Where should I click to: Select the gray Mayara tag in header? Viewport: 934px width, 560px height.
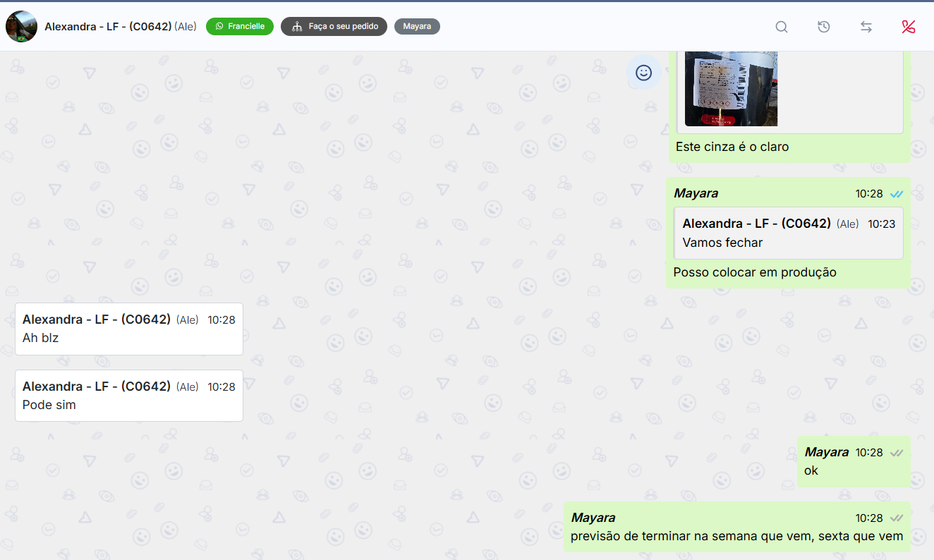417,27
